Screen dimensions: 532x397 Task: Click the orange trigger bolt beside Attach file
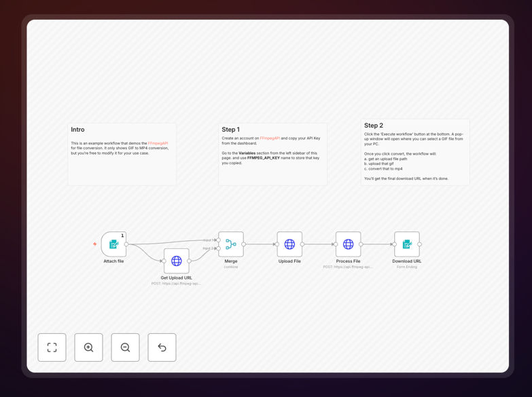(x=94, y=244)
